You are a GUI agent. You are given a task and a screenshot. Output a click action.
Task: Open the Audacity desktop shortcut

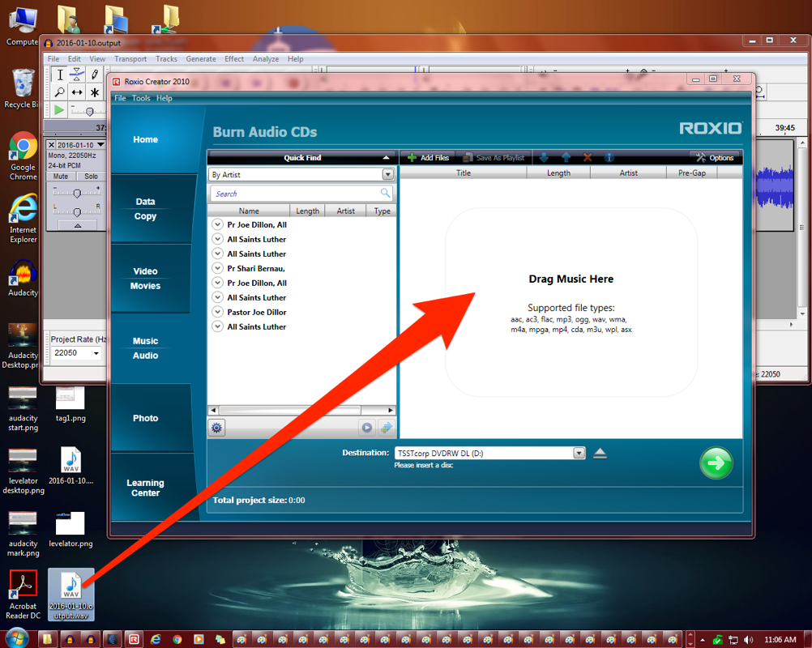pos(23,278)
